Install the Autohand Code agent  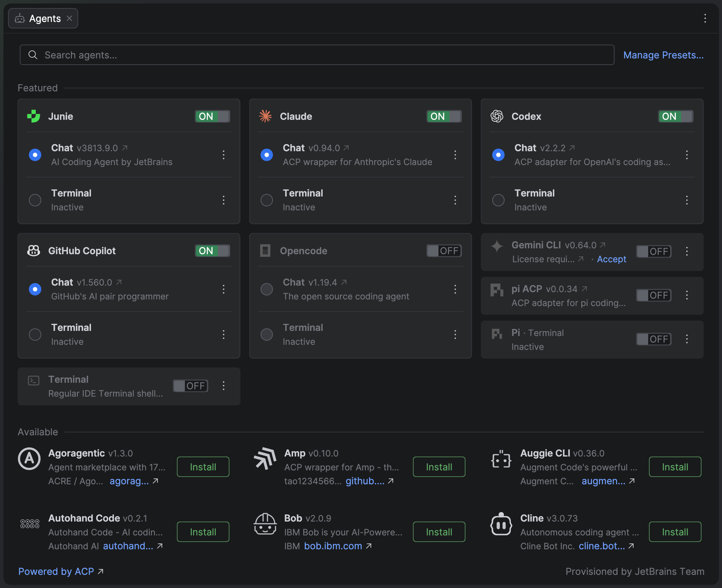pyautogui.click(x=203, y=532)
